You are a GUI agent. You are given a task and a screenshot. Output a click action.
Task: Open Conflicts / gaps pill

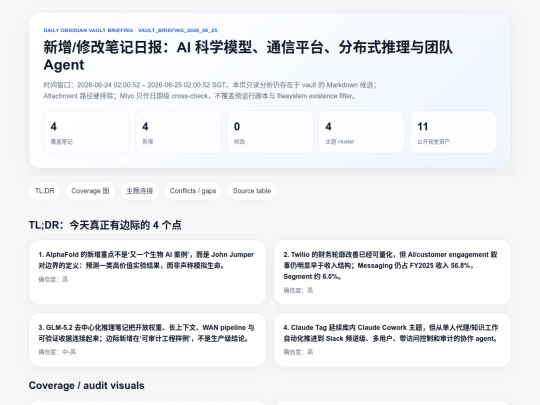pos(193,191)
